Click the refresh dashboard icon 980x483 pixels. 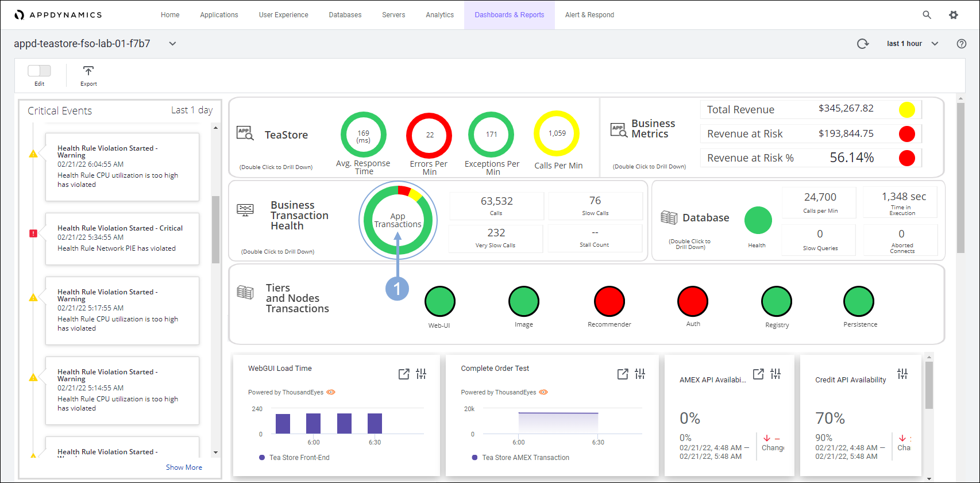pos(862,44)
